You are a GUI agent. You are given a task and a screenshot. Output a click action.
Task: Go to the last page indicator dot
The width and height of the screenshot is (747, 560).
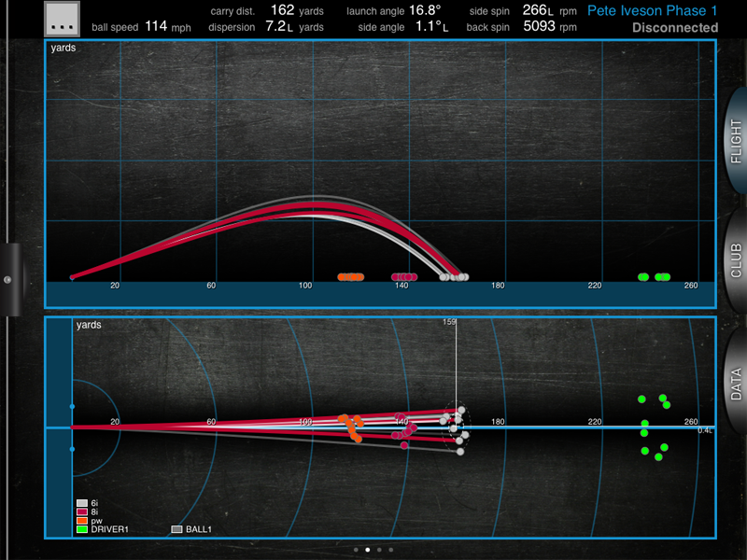click(390, 550)
